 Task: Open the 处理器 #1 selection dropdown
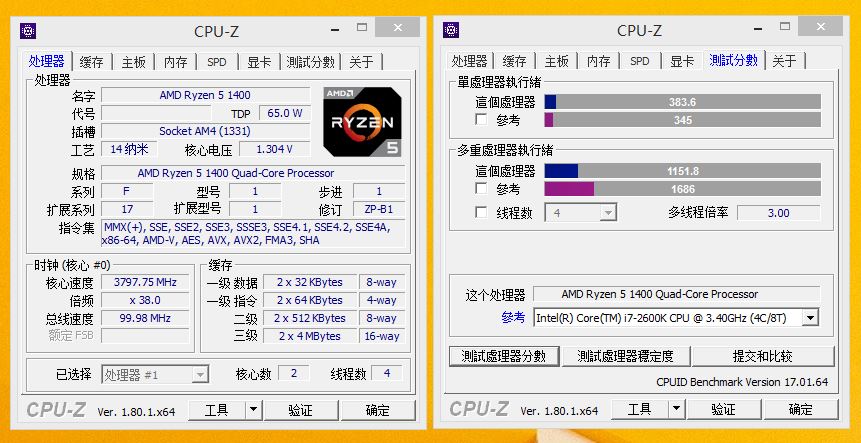[x=200, y=375]
